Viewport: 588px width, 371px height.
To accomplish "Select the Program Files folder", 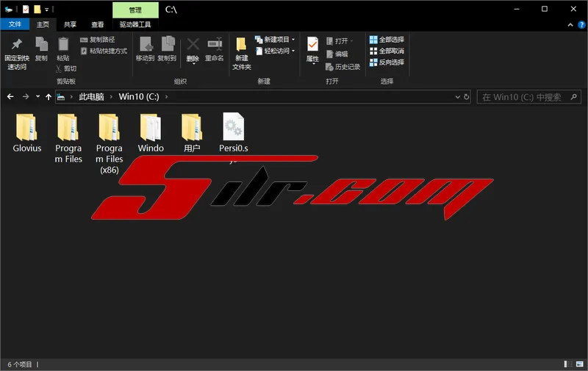I will pyautogui.click(x=68, y=138).
